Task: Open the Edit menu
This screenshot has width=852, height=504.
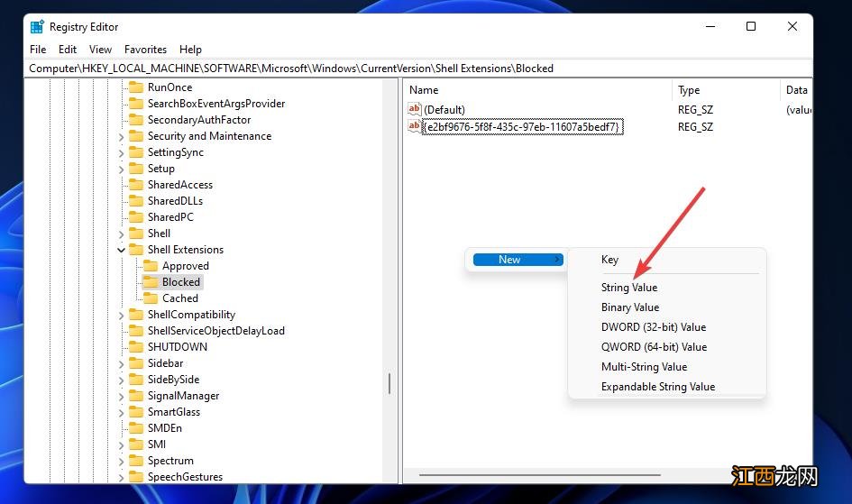Action: [x=68, y=50]
